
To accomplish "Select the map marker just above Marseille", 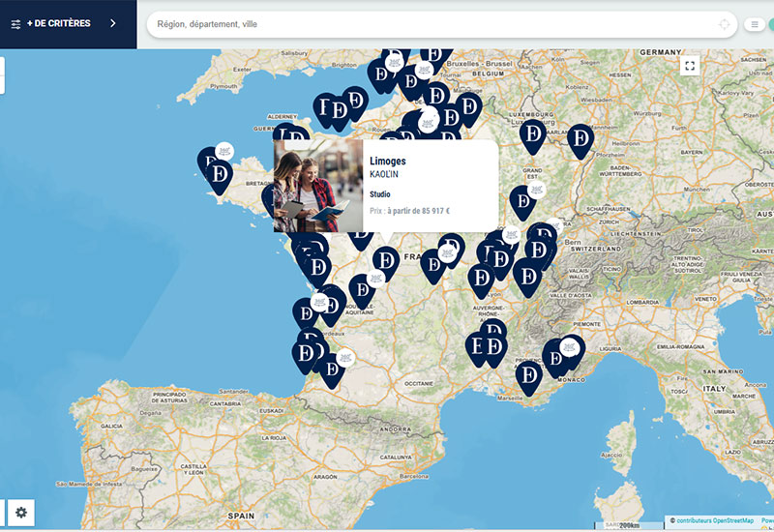I will pyautogui.click(x=528, y=376).
